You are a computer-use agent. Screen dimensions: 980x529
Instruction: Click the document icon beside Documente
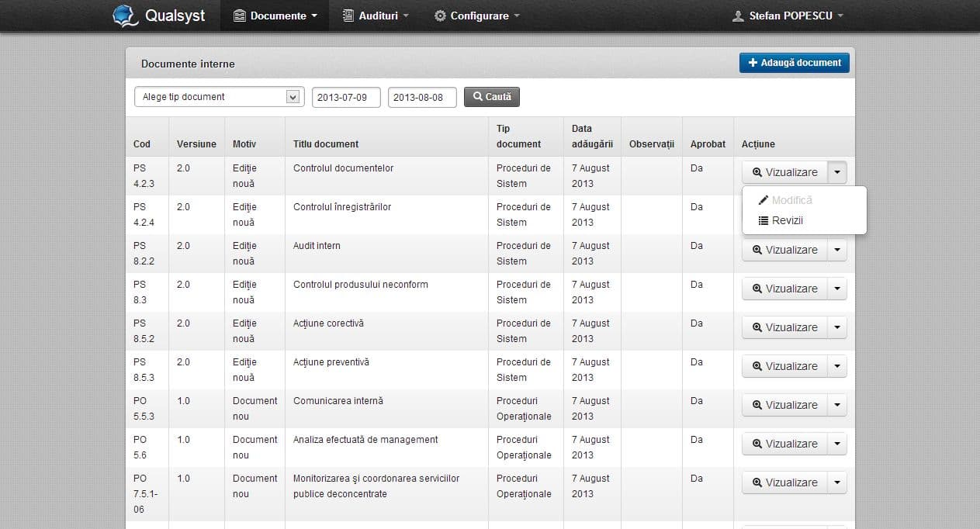pos(241,15)
